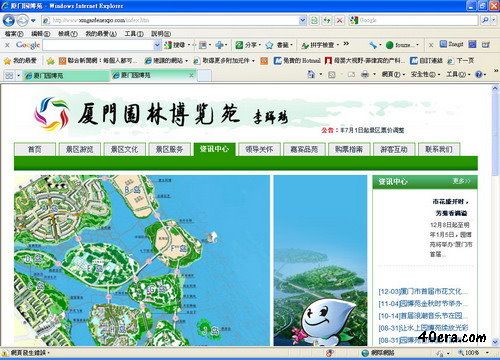Click the add to favorites bar star icon
The image size is (500, 360).
point(50,61)
